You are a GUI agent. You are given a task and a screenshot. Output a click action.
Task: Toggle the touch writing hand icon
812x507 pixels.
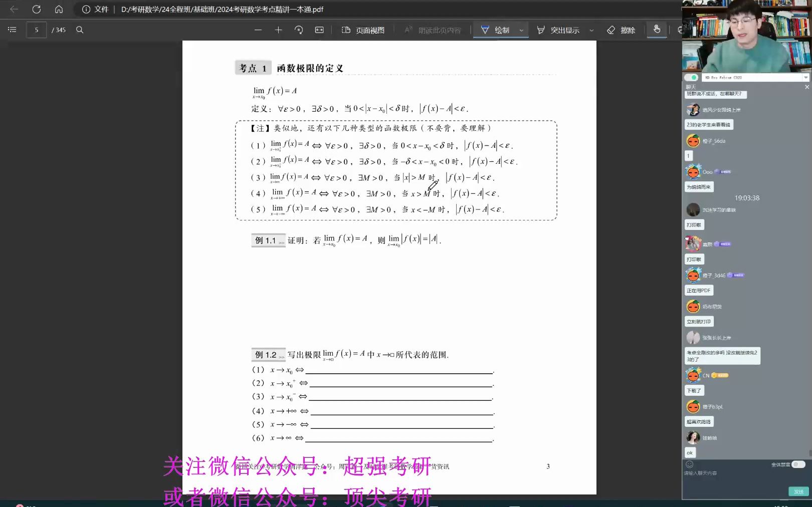point(657,30)
